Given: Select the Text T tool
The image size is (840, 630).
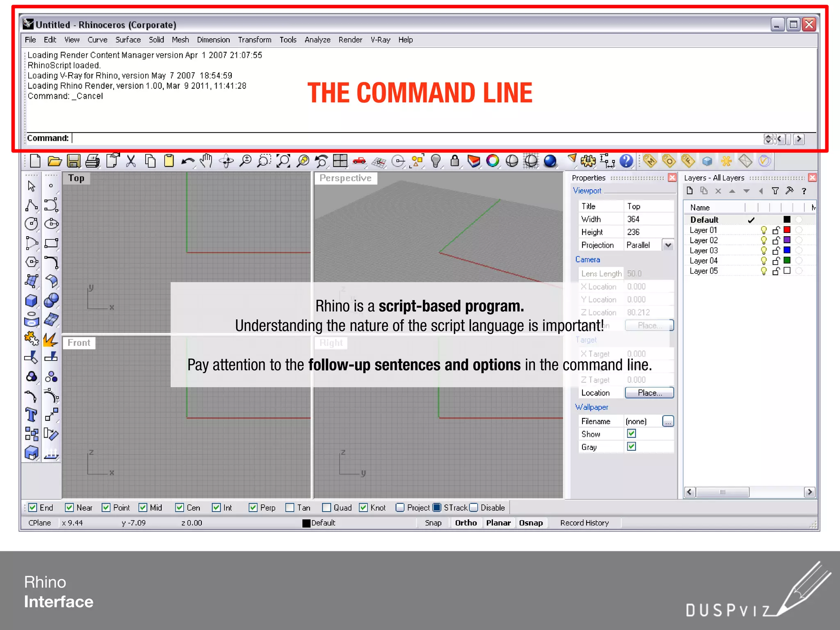Looking at the screenshot, I should click(x=32, y=415).
